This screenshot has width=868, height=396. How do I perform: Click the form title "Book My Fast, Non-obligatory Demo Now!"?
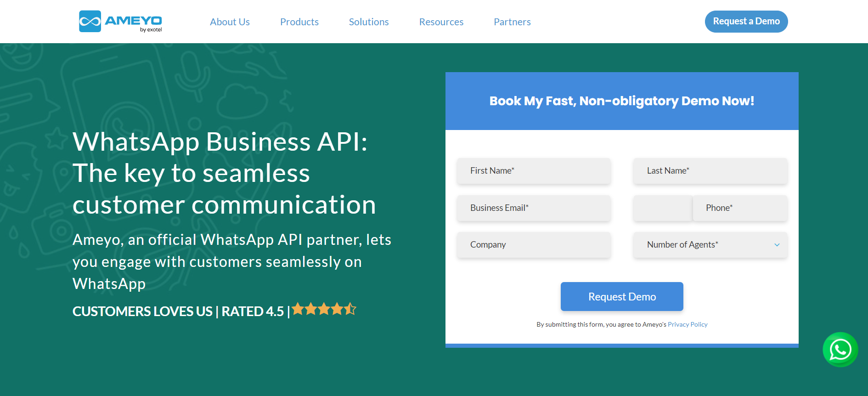tap(622, 101)
